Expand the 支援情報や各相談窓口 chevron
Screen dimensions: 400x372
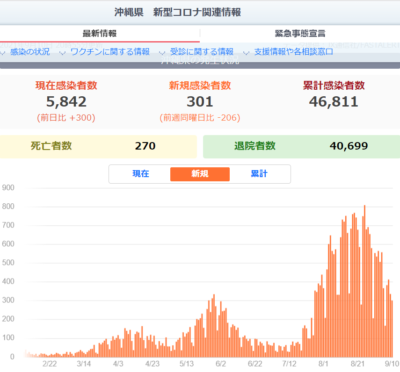[x=246, y=53]
